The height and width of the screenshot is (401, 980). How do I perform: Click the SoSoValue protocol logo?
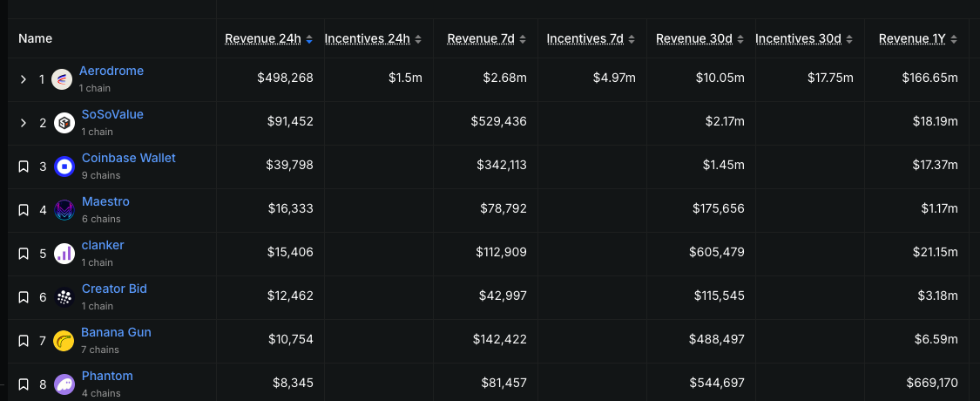pos(64,123)
